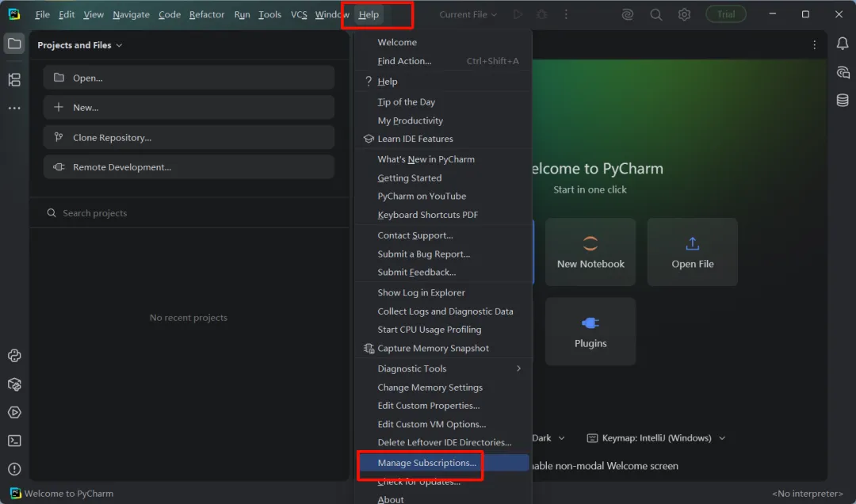This screenshot has width=856, height=504.
Task: Click the PyCharm logo in title bar
Action: (14, 14)
